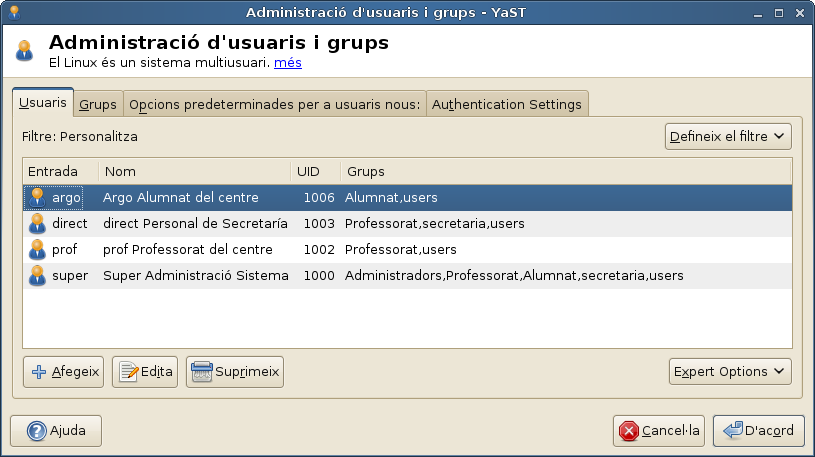Screen dimensions: 815x457
Task: Select the Usuaris tab
Action: (x=43, y=103)
